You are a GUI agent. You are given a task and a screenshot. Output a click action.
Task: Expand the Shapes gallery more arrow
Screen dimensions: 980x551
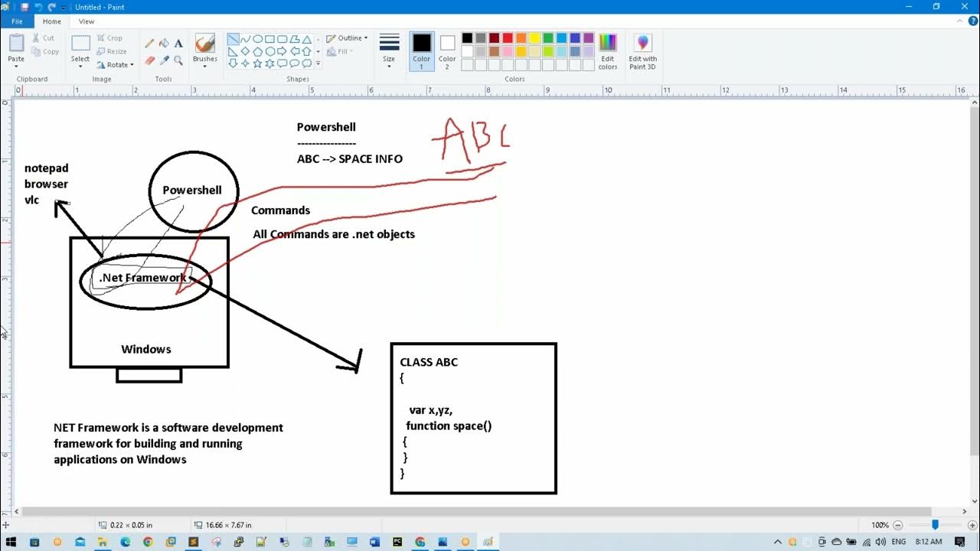(x=318, y=63)
